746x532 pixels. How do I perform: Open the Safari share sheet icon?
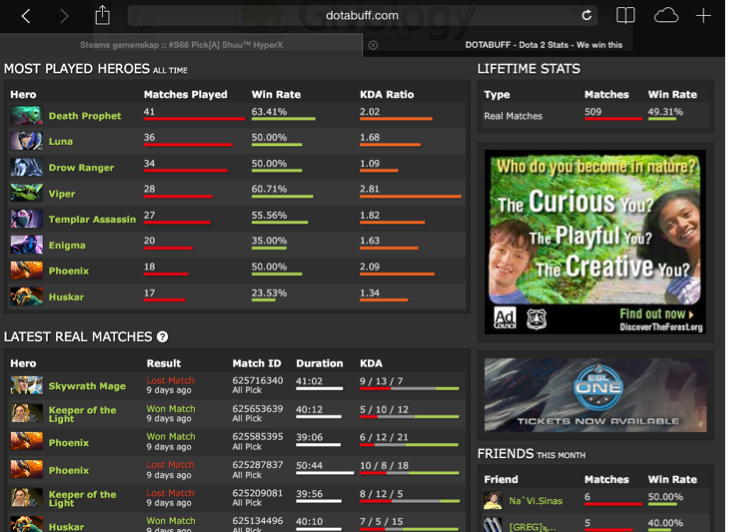pos(102,15)
